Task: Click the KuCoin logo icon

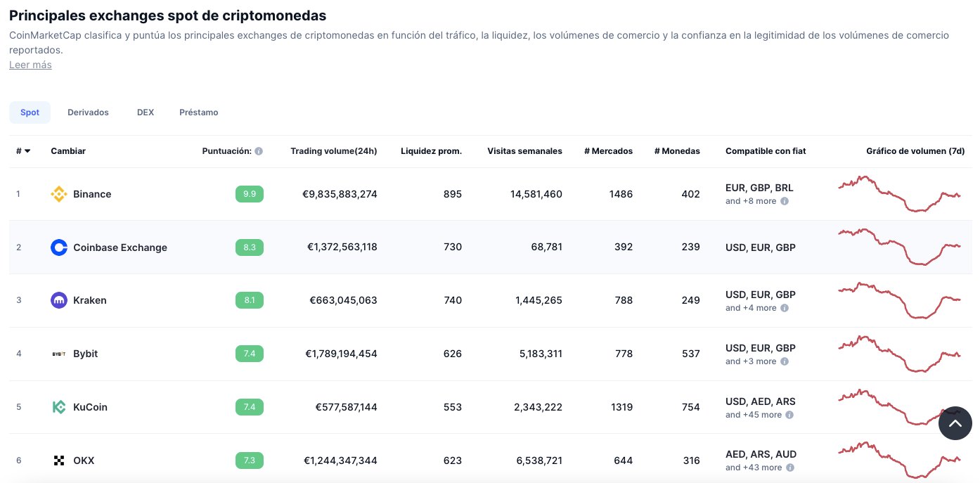Action: tap(59, 407)
